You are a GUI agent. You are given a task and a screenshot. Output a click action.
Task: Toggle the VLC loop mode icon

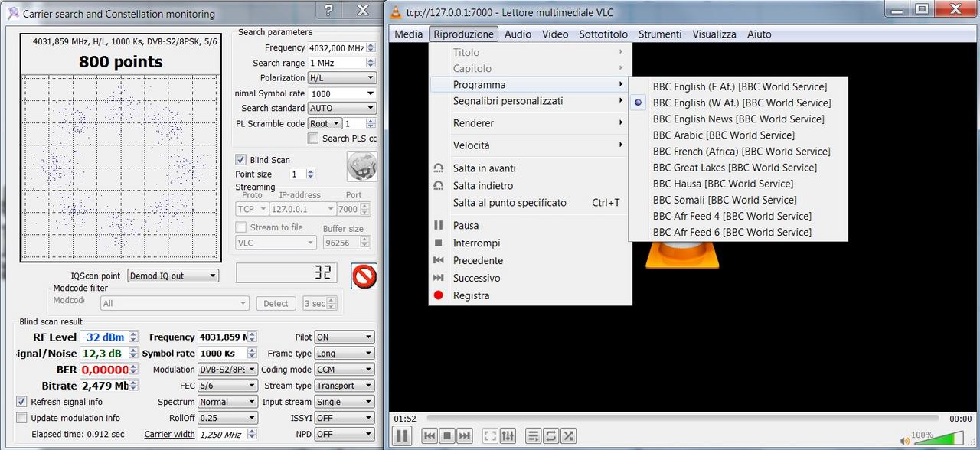pos(550,436)
